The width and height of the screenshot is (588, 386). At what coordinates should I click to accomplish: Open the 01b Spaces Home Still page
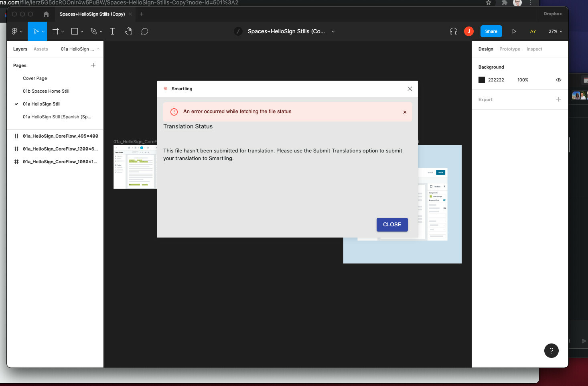coord(46,91)
